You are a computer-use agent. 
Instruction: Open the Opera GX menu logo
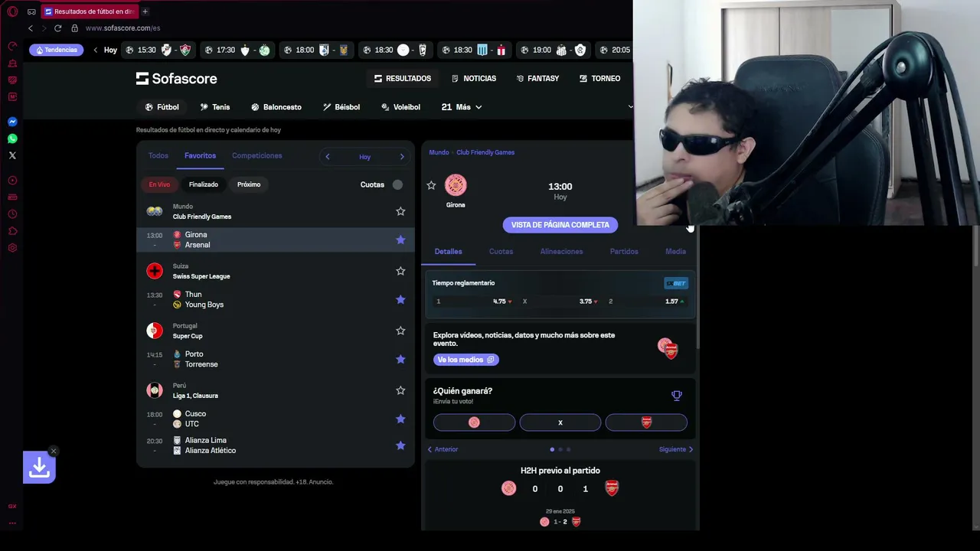point(12,11)
